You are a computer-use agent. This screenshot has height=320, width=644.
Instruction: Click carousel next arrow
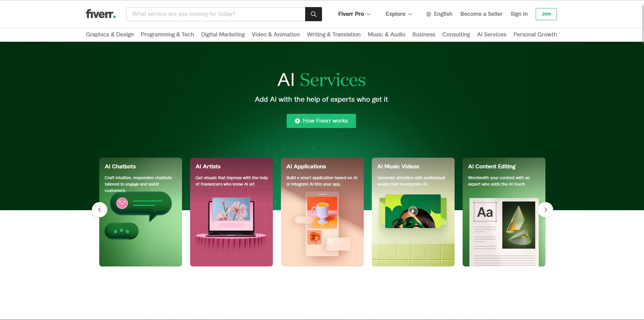[545, 210]
